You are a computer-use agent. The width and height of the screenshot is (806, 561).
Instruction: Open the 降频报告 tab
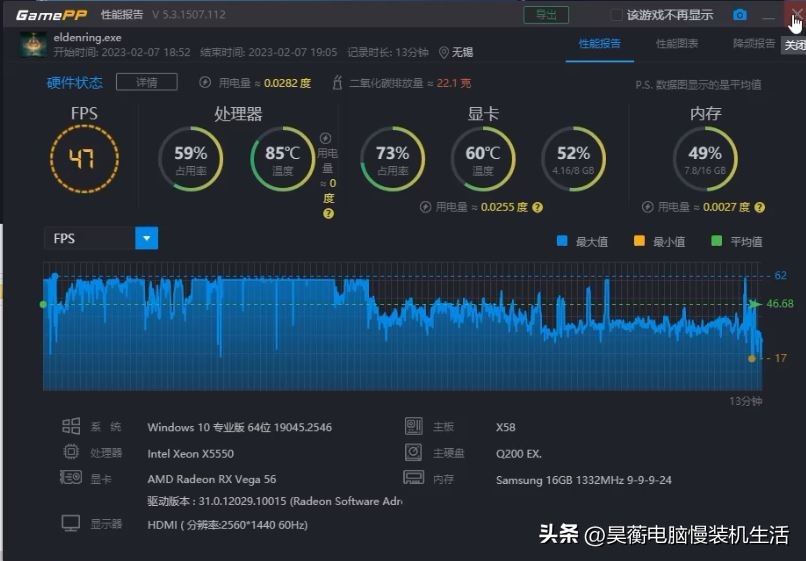pyautogui.click(x=754, y=44)
